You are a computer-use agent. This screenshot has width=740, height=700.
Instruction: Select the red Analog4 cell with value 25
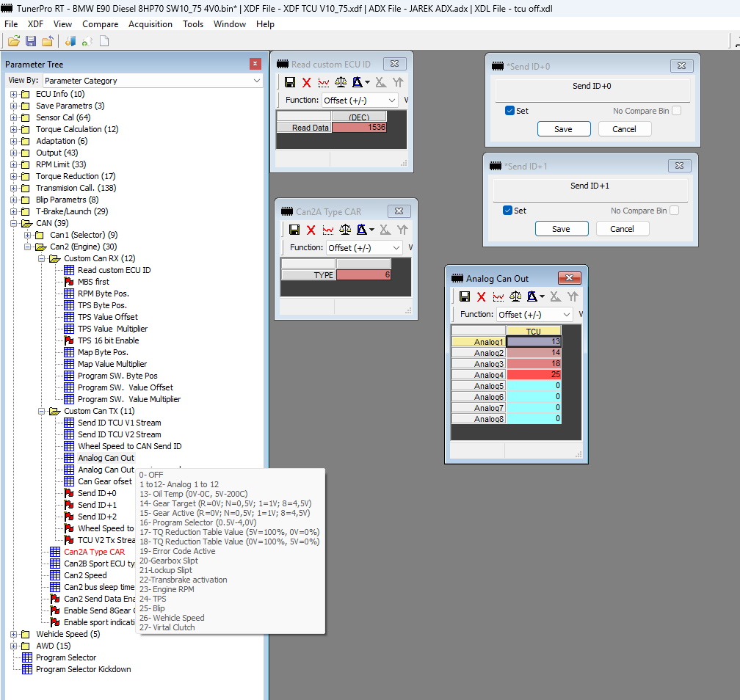point(534,375)
